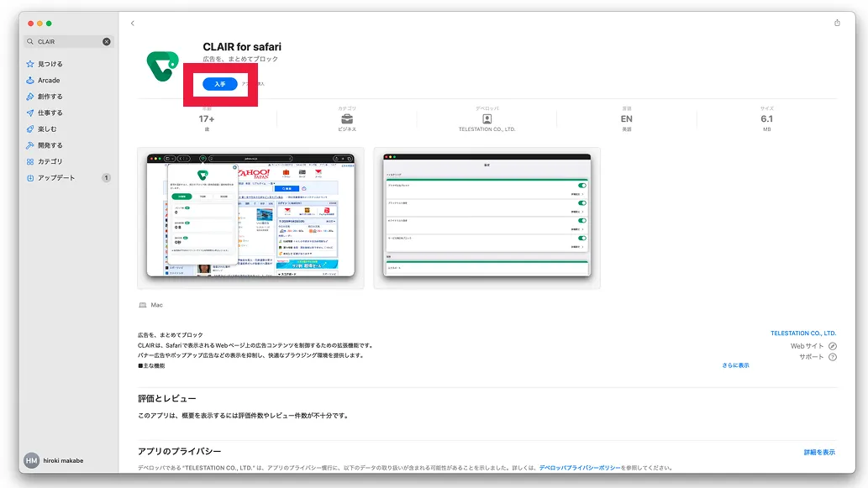Click the TELESTATION CO., LTD. developer info cell
Viewport: 868px width, 488px height.
(x=487, y=119)
